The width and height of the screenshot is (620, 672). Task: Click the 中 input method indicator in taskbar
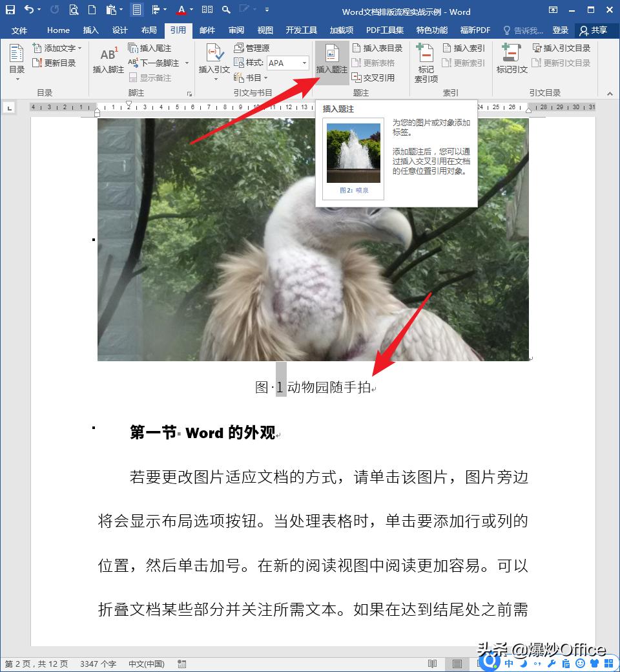click(509, 663)
